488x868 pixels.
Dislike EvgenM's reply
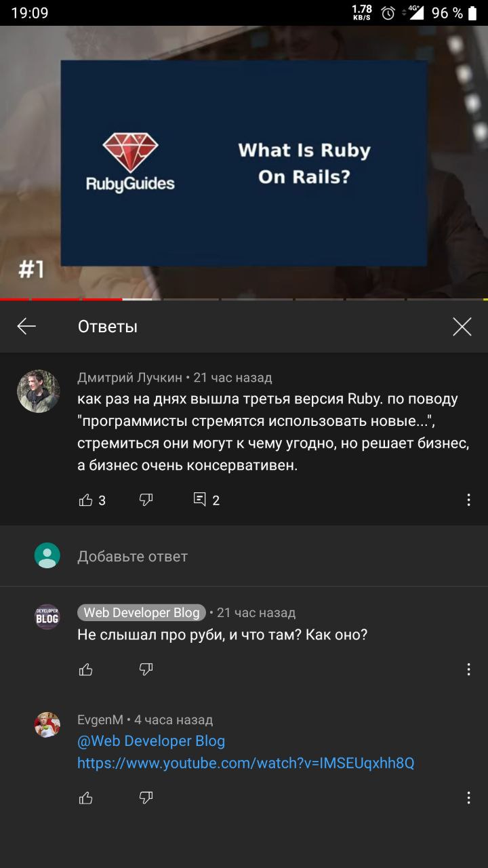coord(146,798)
